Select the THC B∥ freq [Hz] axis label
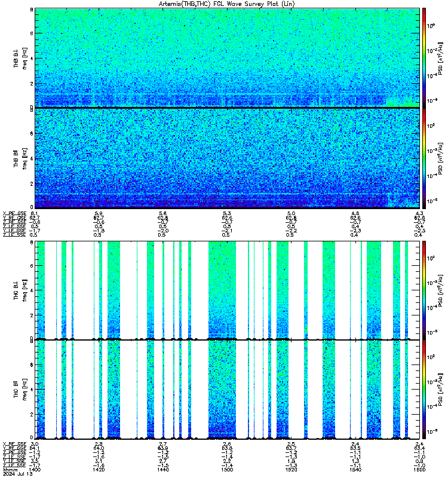The height and width of the screenshot is (478, 448). 20,390
